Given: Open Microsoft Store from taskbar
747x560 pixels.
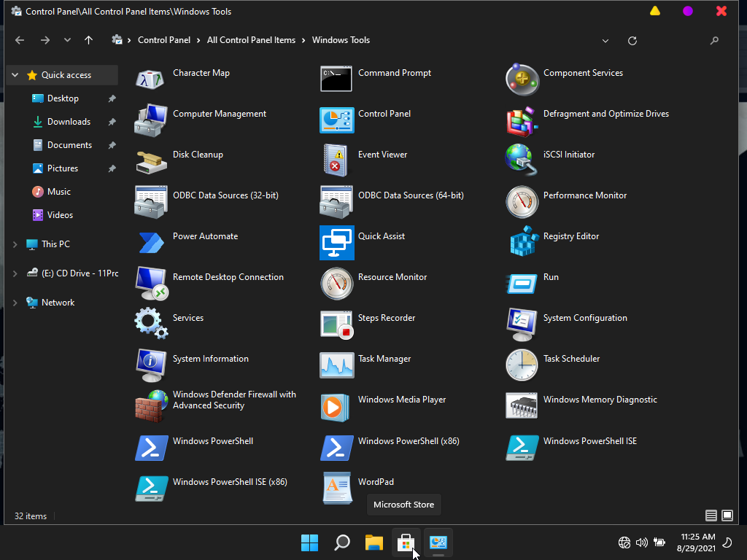Looking at the screenshot, I should coord(406,542).
